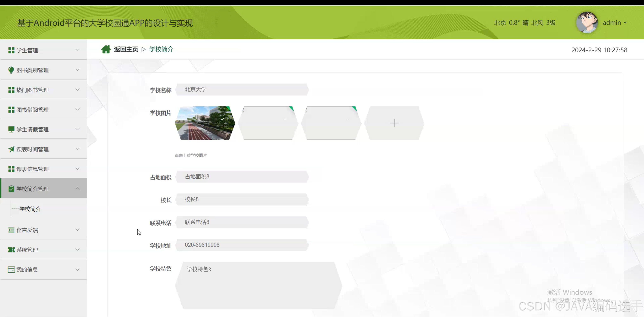Click the ticket icon beside 系统管理
The image size is (644, 317).
(11, 250)
